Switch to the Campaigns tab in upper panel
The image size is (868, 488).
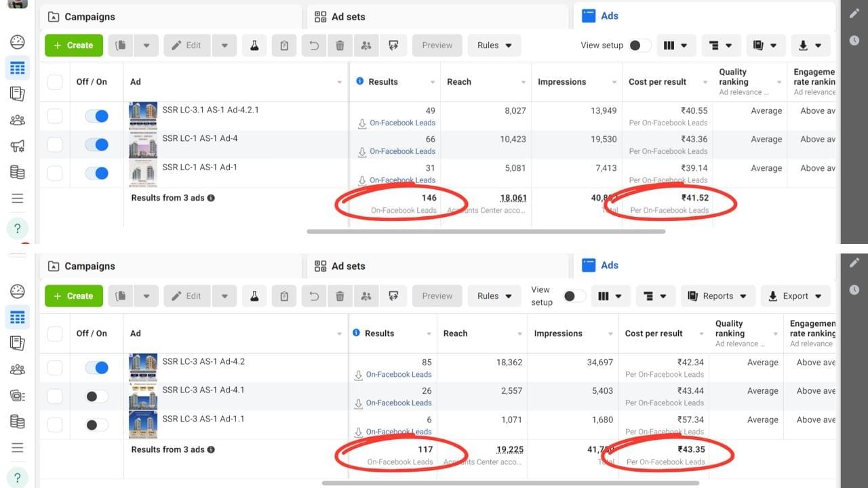[90, 17]
